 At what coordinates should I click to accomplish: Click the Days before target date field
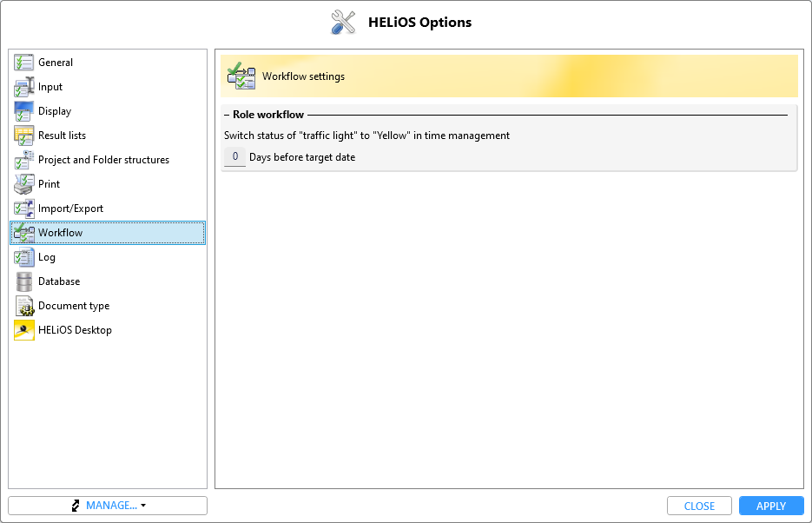(234, 157)
